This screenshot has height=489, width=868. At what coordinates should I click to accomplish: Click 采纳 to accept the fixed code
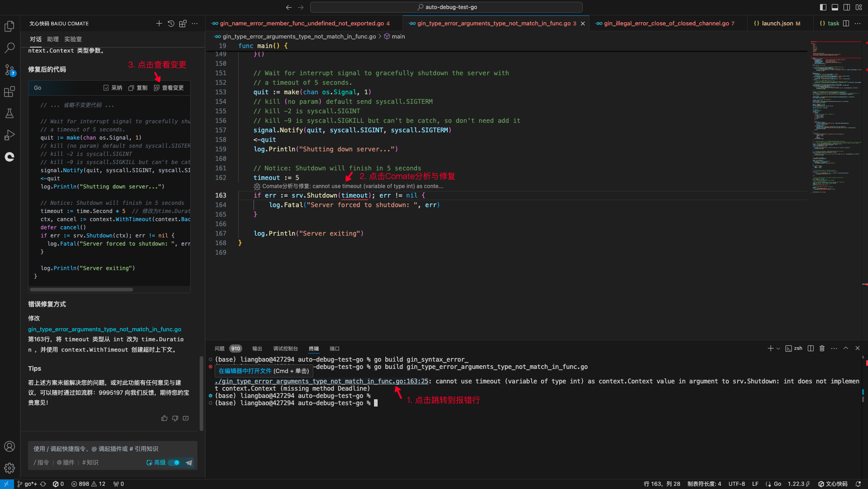pyautogui.click(x=113, y=88)
